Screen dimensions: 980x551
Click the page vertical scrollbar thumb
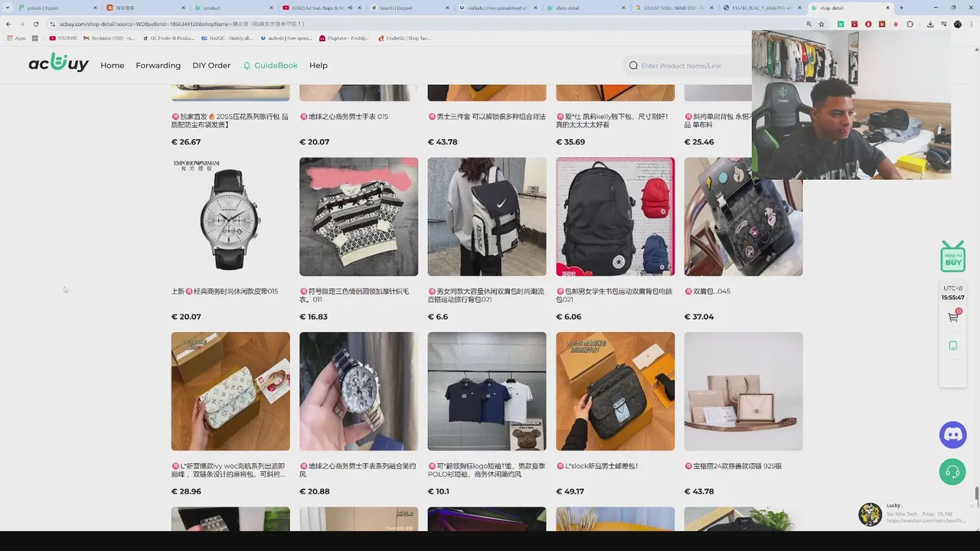[x=976, y=497]
